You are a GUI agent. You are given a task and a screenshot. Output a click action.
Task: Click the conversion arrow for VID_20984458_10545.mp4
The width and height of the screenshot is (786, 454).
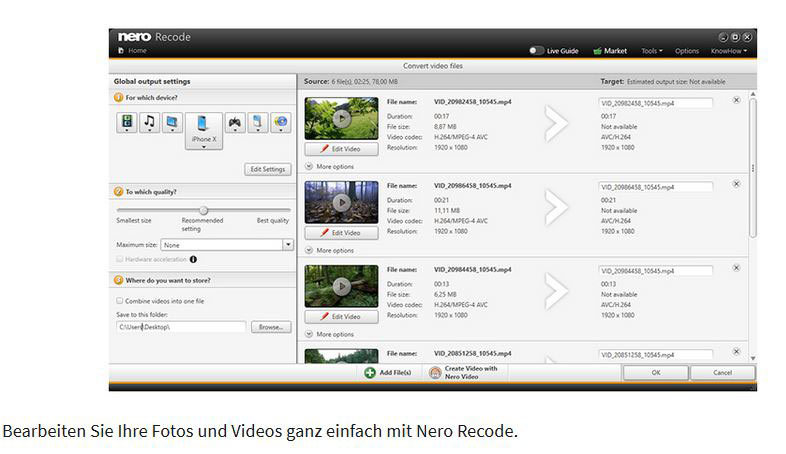[x=556, y=291]
